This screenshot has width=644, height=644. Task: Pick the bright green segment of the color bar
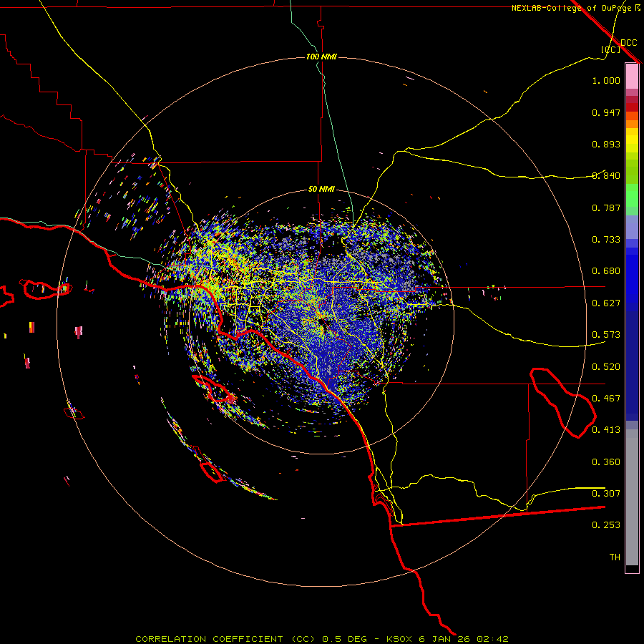tap(632, 195)
